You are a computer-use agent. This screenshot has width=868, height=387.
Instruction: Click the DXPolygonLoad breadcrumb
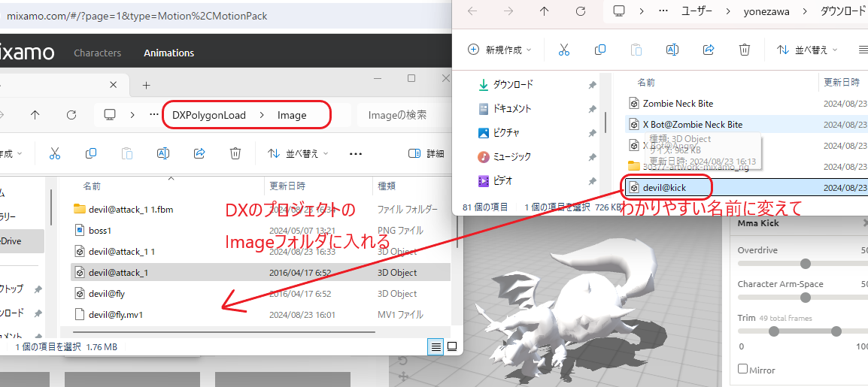coord(209,116)
